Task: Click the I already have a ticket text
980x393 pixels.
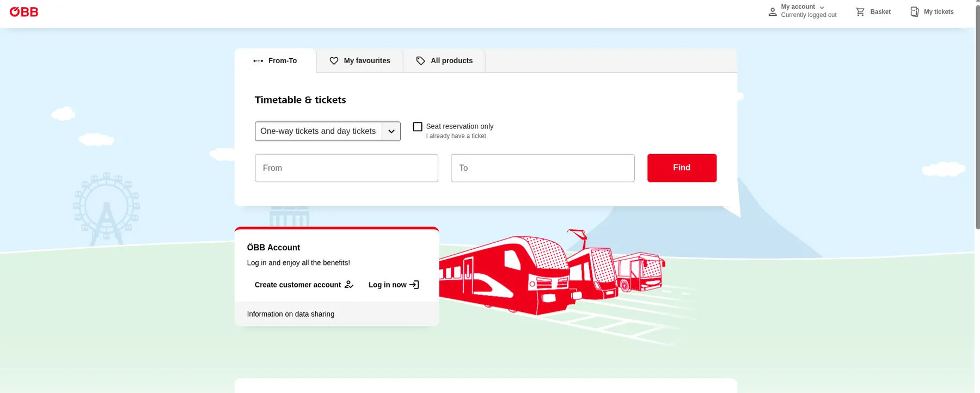Action: [456, 136]
